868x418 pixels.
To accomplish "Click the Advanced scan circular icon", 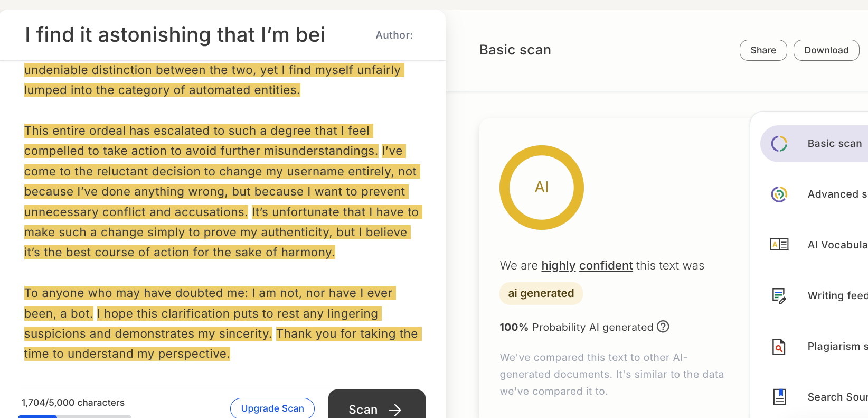I will [x=779, y=194].
